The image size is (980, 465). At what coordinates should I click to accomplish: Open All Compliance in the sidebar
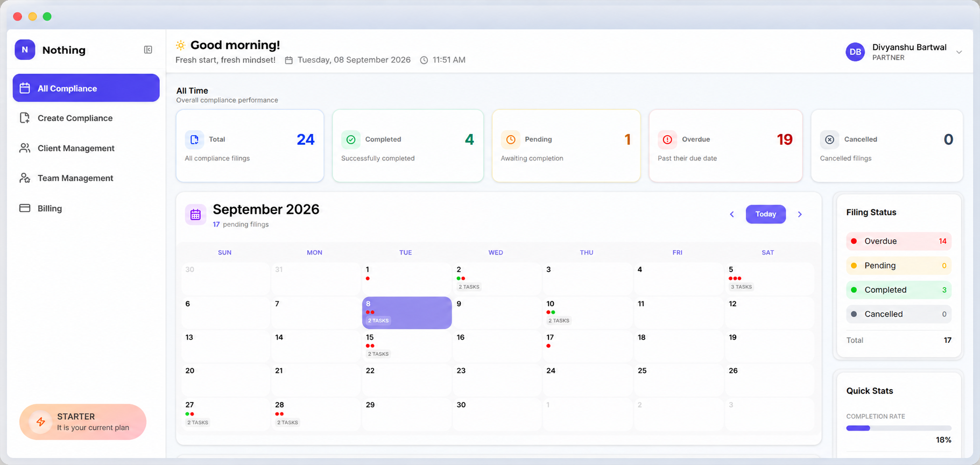[86, 88]
